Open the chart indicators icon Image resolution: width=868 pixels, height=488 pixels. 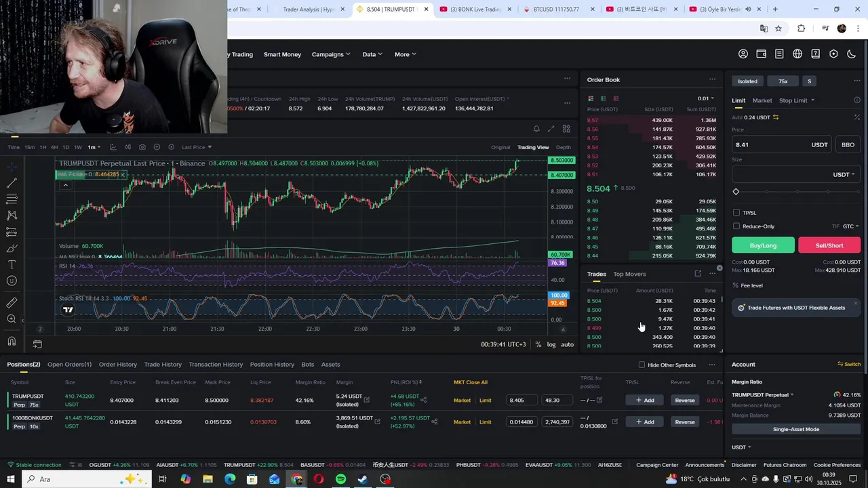[x=113, y=147]
